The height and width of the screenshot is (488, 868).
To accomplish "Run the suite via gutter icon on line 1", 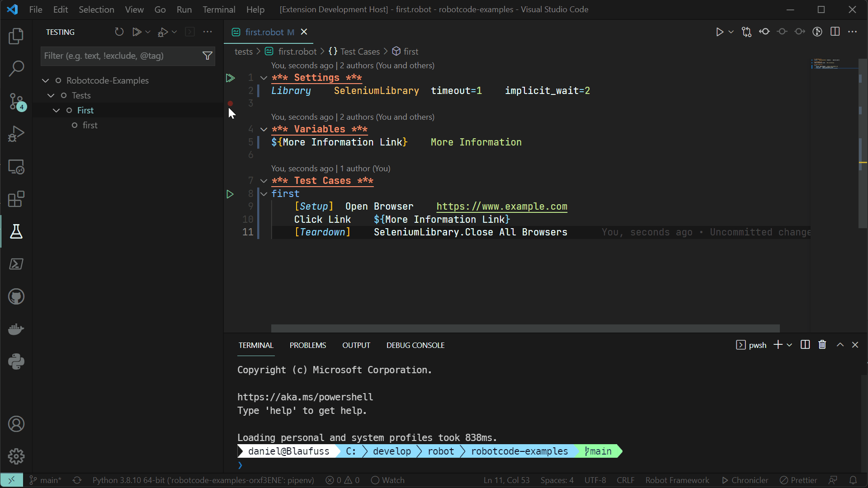I will tap(230, 78).
